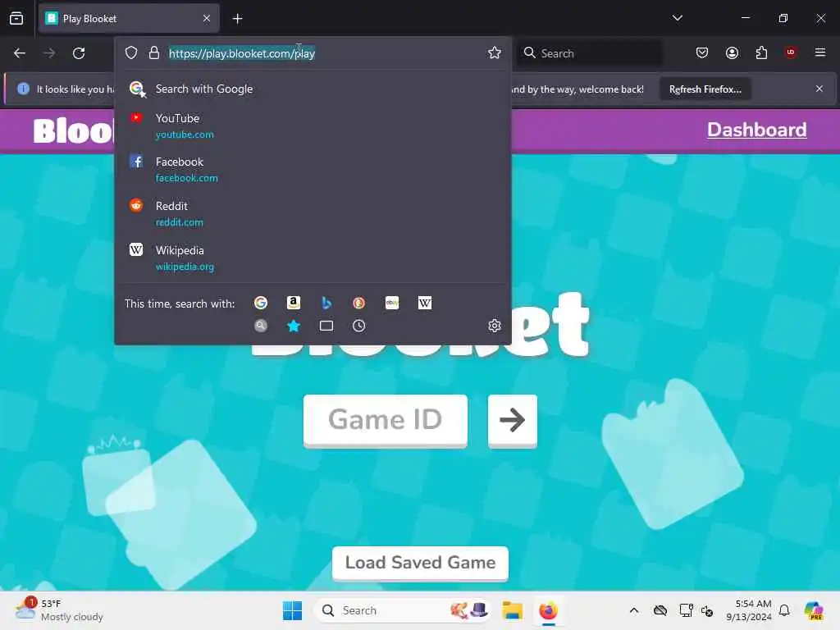Reload the current page
840x630 pixels.
pyautogui.click(x=79, y=53)
